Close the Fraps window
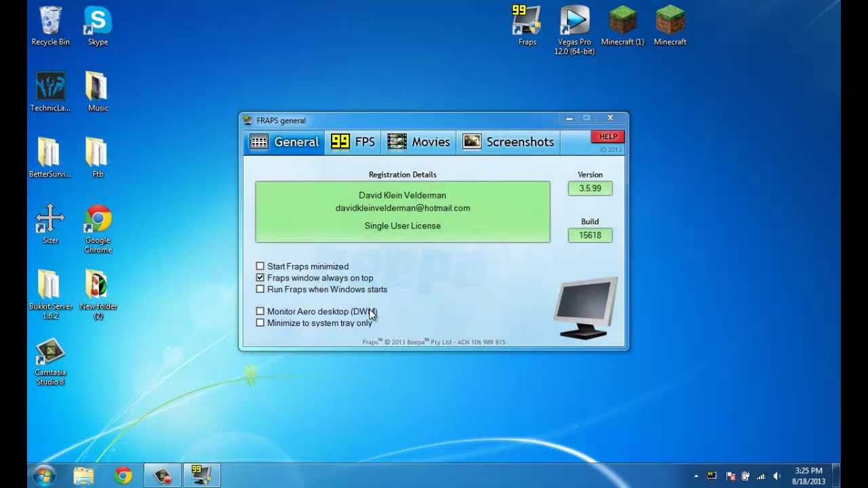 [610, 119]
